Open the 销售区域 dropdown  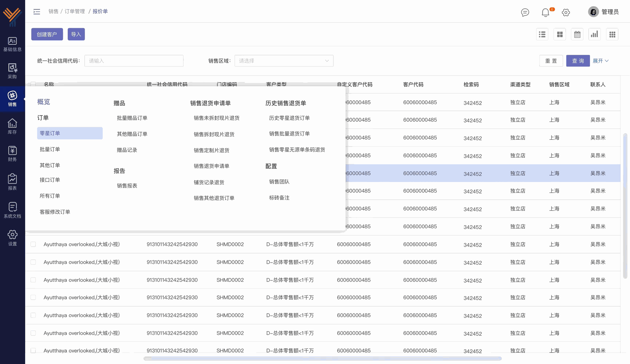coord(284,61)
